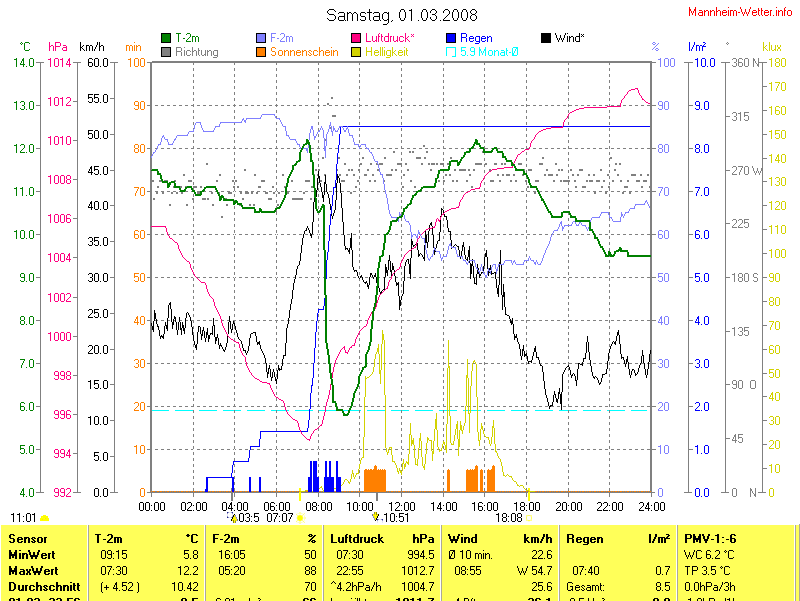
Task: Click the MinWert row label
Action: [x=32, y=555]
